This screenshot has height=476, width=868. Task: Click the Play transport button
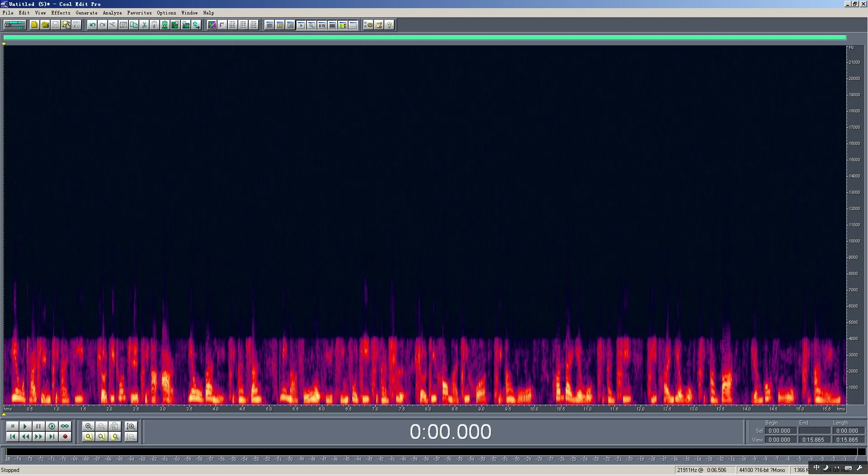click(x=25, y=426)
